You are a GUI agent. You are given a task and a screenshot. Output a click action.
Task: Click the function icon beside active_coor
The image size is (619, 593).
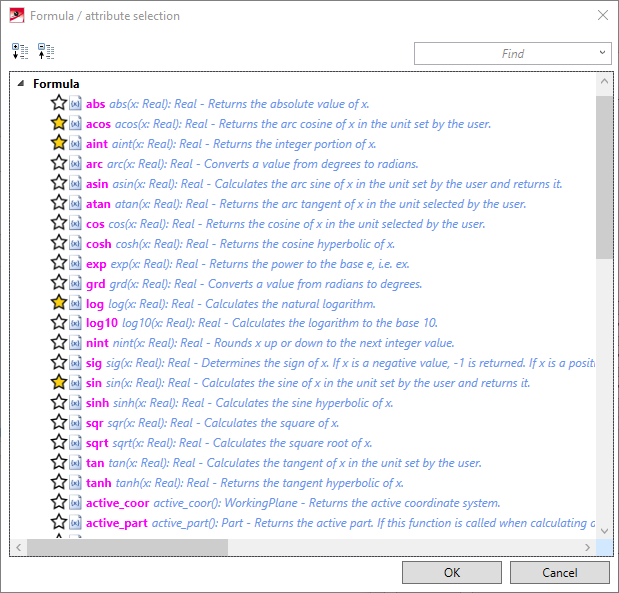pyautogui.click(x=75, y=503)
